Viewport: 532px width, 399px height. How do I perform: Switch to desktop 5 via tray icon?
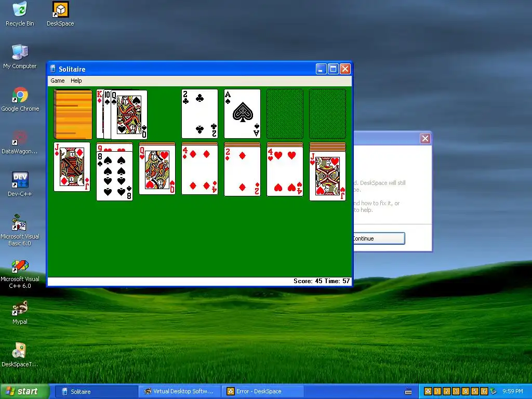pos(475,391)
